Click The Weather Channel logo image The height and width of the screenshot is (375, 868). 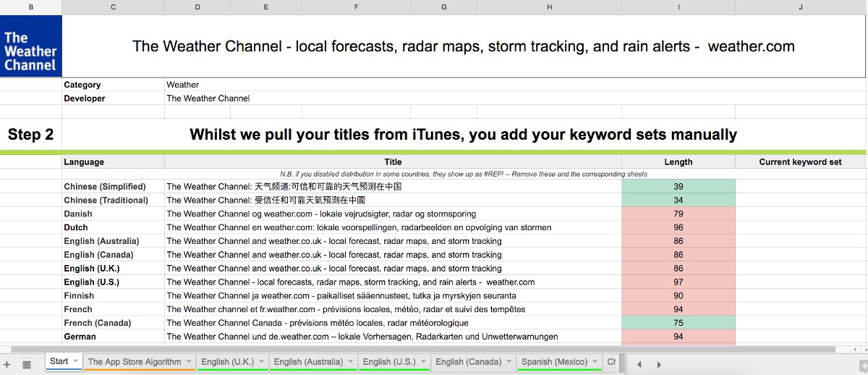click(x=30, y=47)
